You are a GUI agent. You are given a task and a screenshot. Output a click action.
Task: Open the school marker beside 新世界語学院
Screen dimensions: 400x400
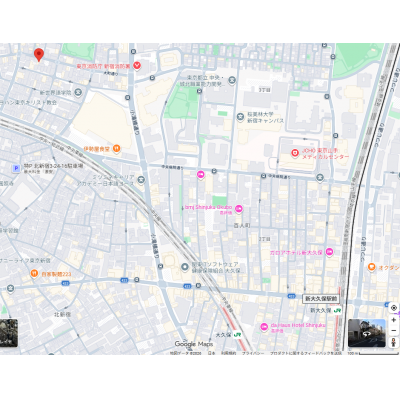[78, 92]
